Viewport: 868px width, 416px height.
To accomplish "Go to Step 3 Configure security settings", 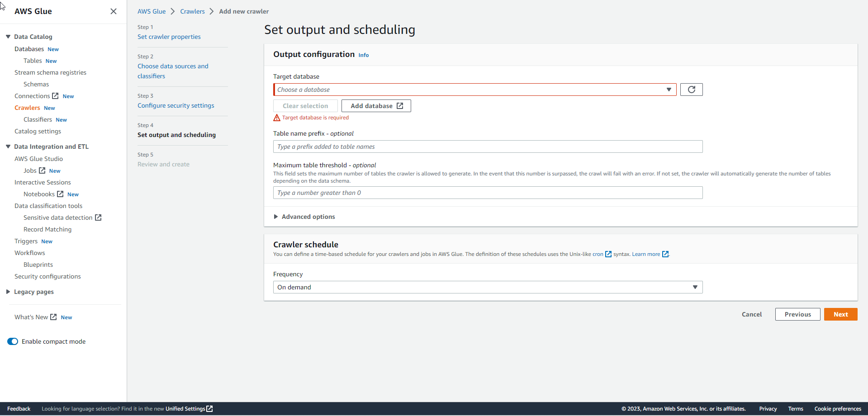I will point(176,105).
